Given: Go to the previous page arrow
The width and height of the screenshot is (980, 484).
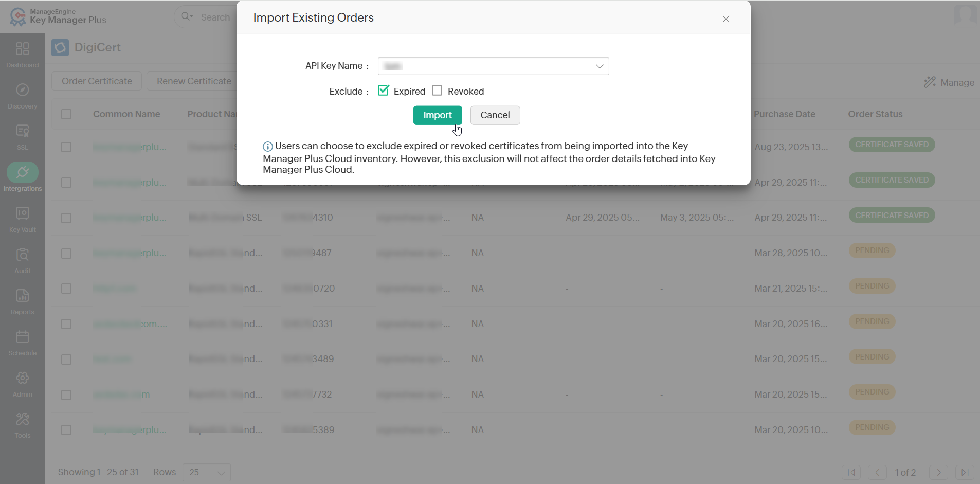Looking at the screenshot, I should 878,472.
